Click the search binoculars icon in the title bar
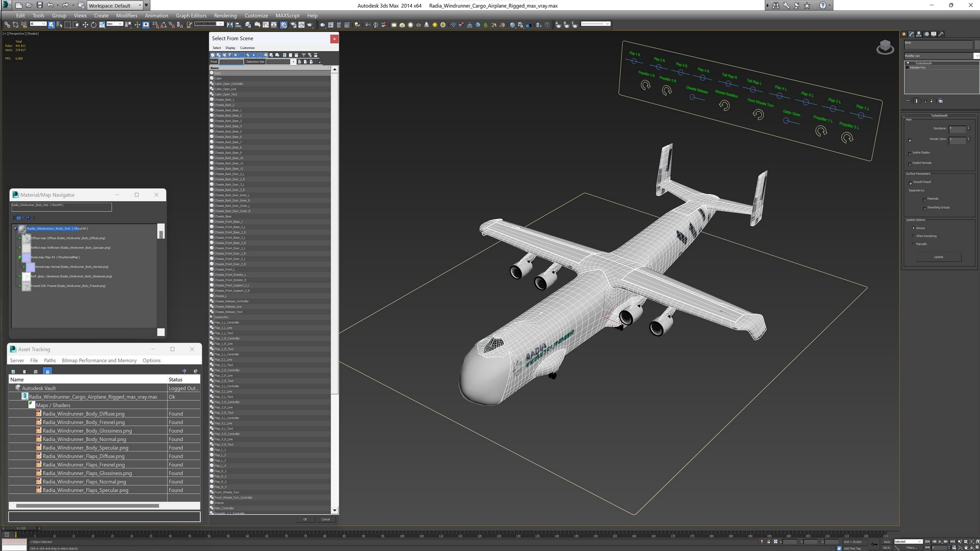The width and height of the screenshot is (980, 551). point(776,5)
